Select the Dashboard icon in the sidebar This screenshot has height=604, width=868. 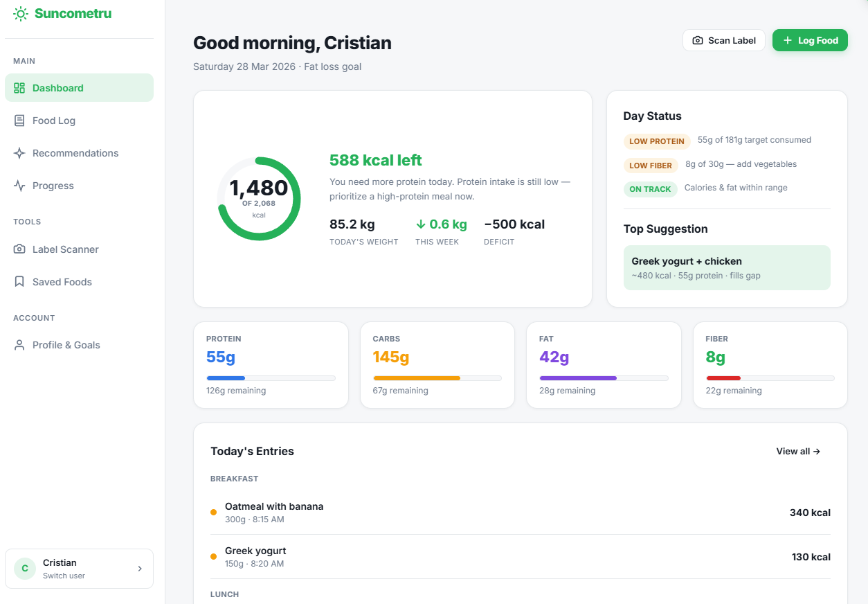(x=21, y=87)
